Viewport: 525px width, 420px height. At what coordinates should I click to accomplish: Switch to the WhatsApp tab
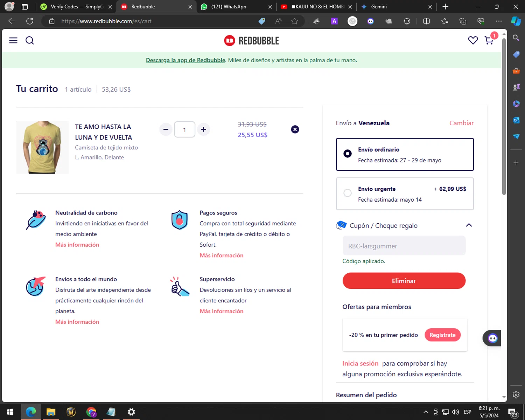[236, 7]
